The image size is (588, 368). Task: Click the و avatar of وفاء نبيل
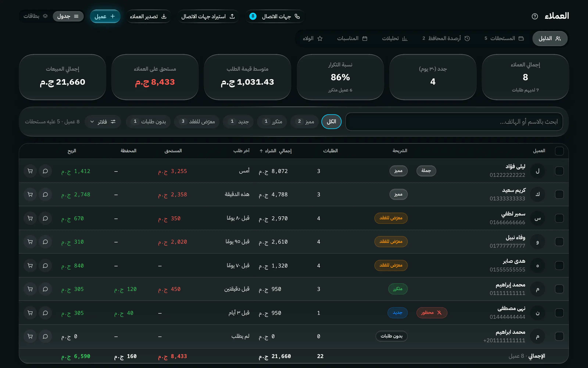(x=537, y=242)
